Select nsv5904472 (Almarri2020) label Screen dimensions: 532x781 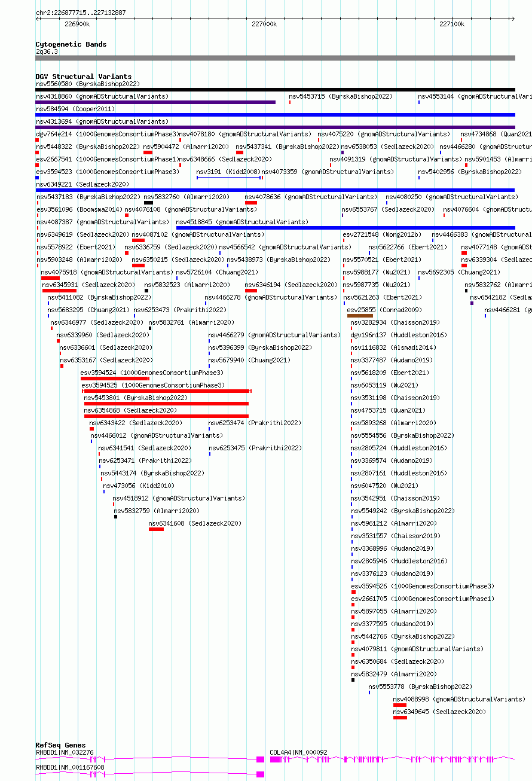[x=186, y=147]
